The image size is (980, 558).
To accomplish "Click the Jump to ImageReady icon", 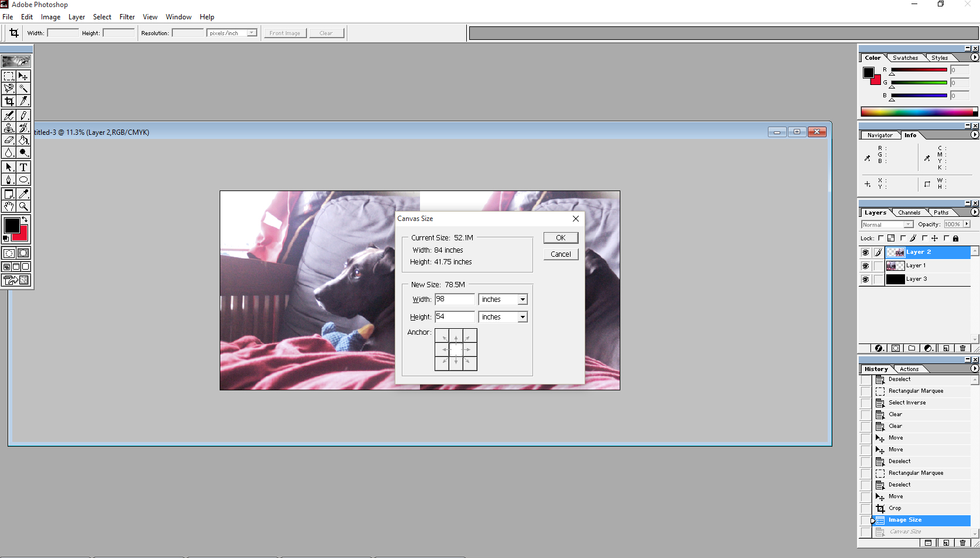I will pos(16,280).
